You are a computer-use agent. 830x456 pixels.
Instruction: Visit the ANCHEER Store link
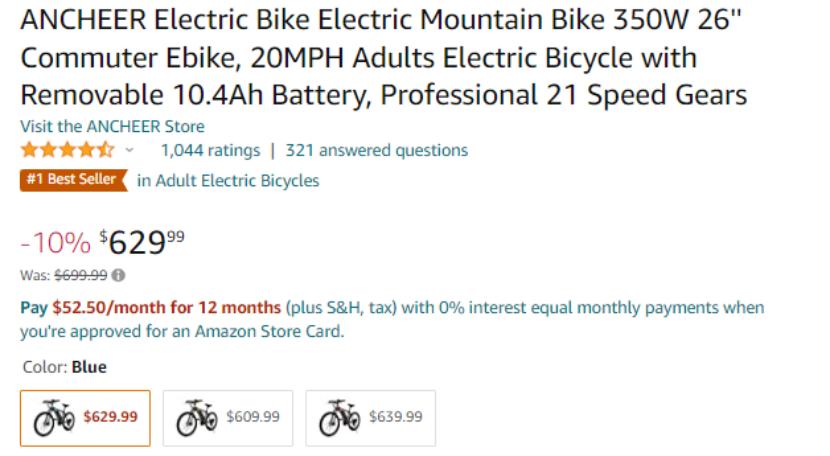point(112,127)
